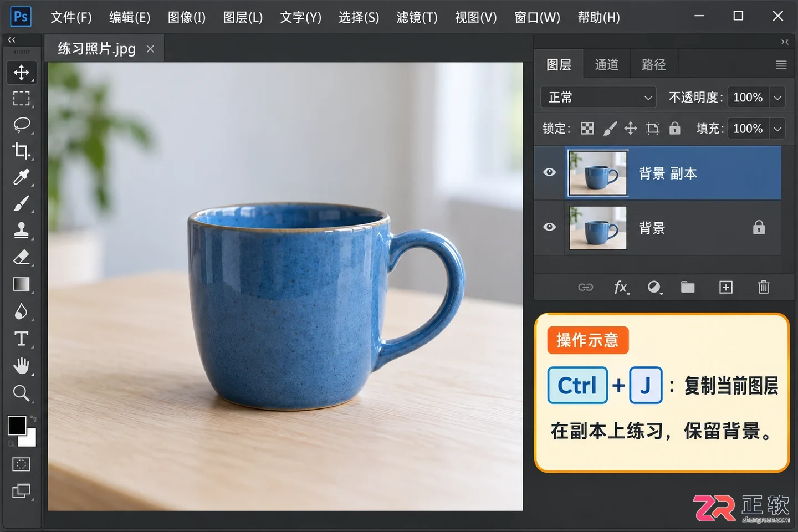Switch to the 通道 tab
The width and height of the screenshot is (798, 532).
(607, 65)
